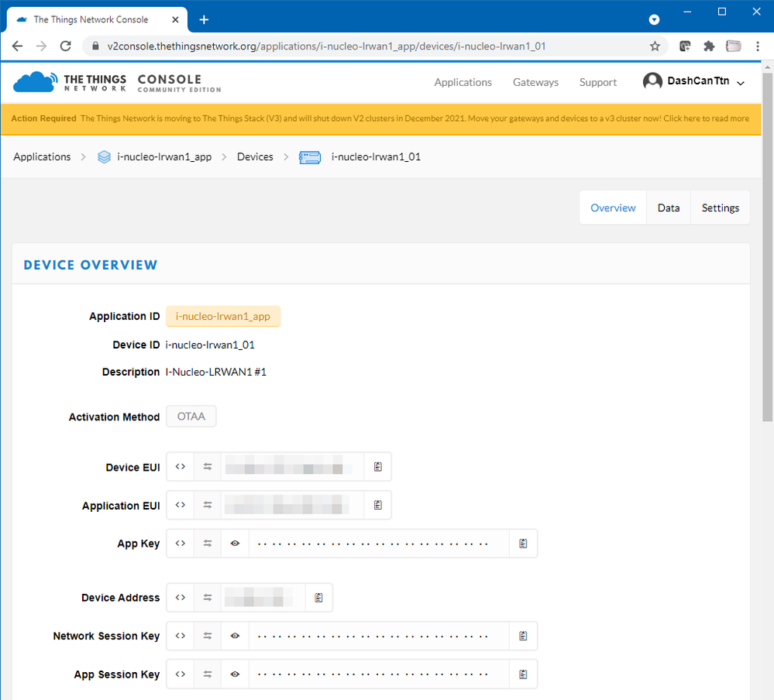Open the device Settings tab

click(721, 208)
